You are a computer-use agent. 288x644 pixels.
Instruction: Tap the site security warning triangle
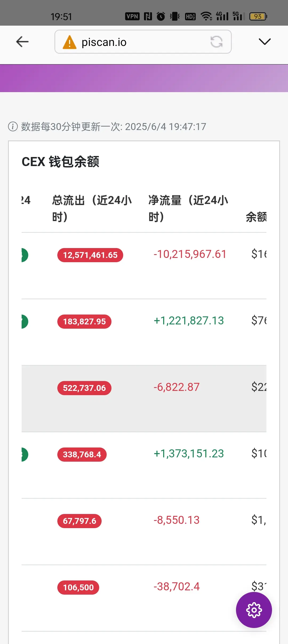click(69, 42)
